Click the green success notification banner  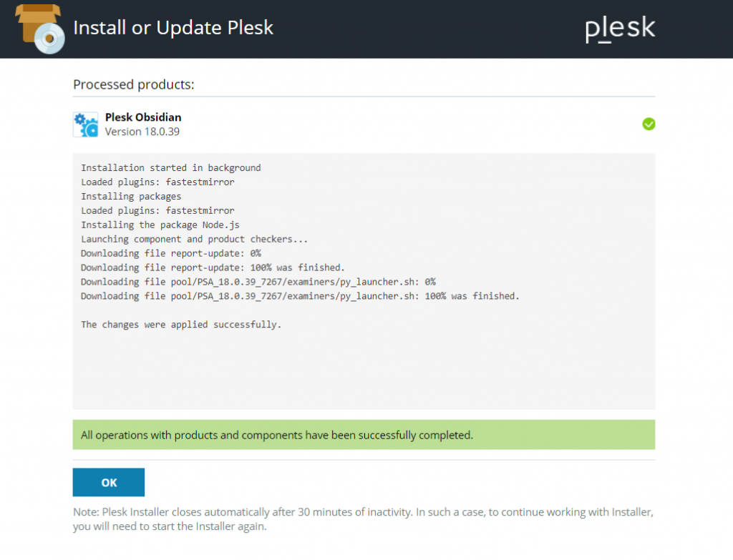(364, 435)
